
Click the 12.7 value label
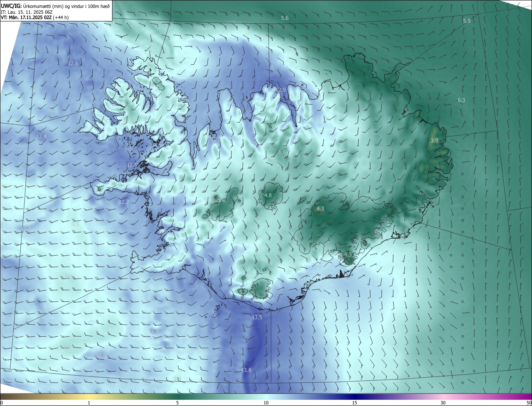[x=124, y=202]
